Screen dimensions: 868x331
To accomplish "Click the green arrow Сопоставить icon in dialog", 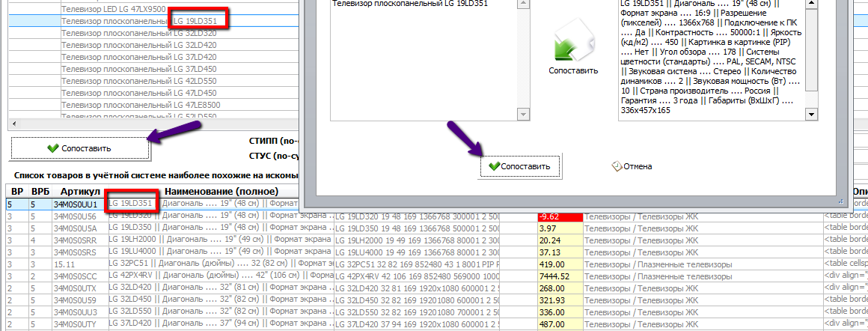I will pos(573,40).
